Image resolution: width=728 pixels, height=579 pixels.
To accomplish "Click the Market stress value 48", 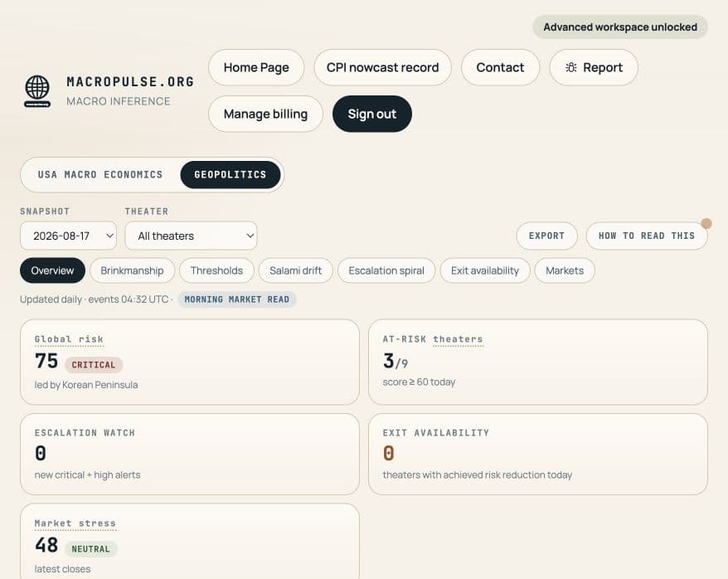I will (46, 545).
